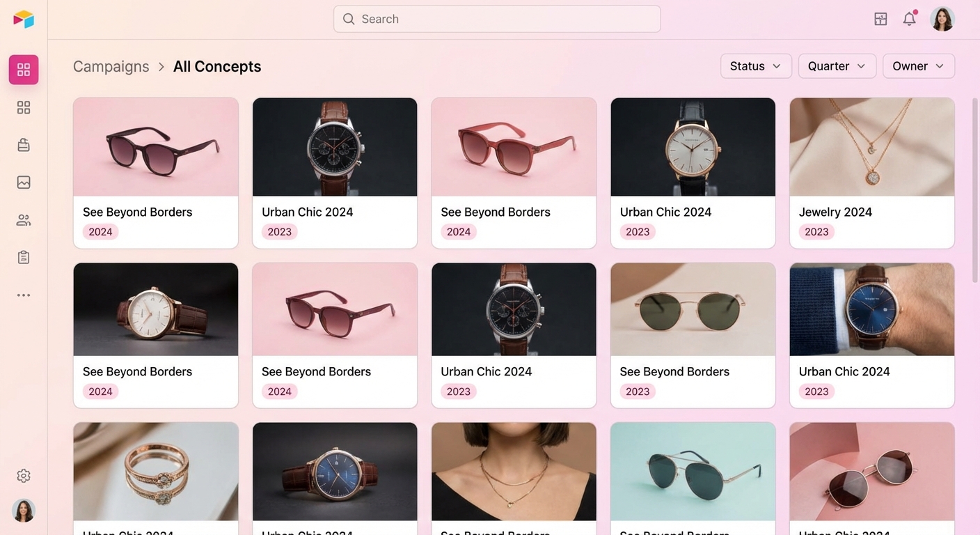Click the layout grid icon beside the bell

880,20
